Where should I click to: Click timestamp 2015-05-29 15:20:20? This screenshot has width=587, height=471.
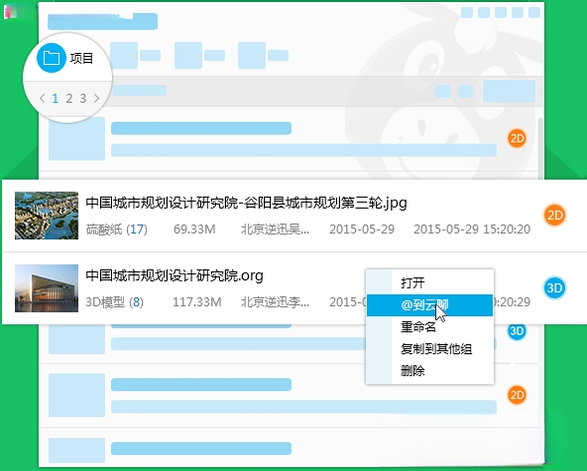(x=472, y=229)
